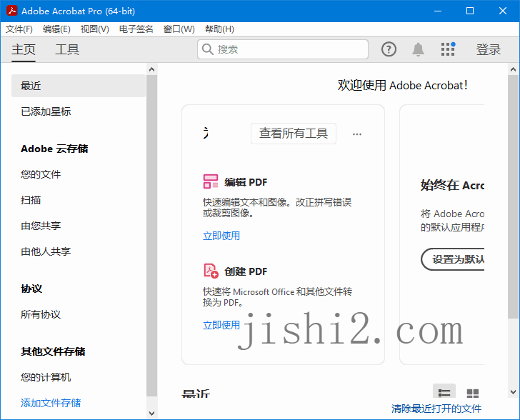
Task: Click the Create PDF tool icon
Action: (x=211, y=271)
